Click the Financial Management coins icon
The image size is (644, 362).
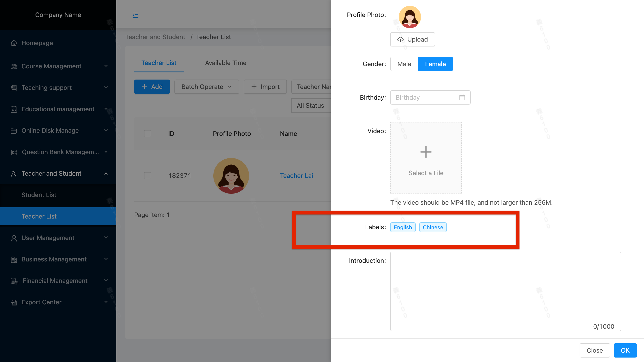coord(15,281)
